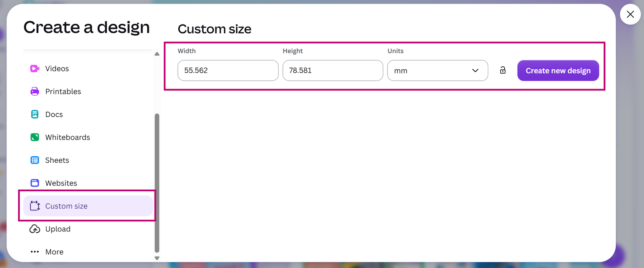The height and width of the screenshot is (268, 644).
Task: Click the Upload cloud icon
Action: (x=35, y=229)
